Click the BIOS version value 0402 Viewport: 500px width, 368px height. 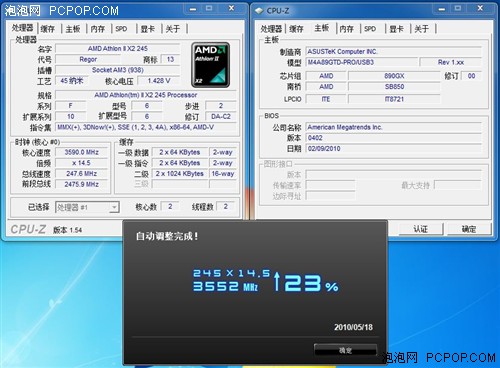pyautogui.click(x=394, y=138)
